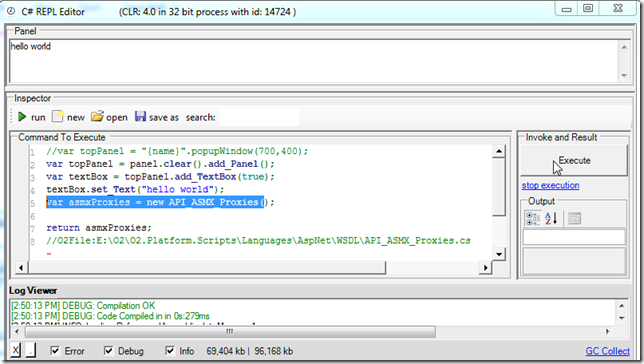Image resolution: width=644 pixels, height=364 pixels.
Task: Minimize the C# REPL Editor window
Action: [x=567, y=9]
